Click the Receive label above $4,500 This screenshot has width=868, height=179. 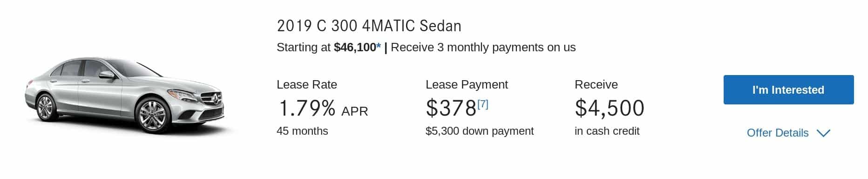click(596, 84)
